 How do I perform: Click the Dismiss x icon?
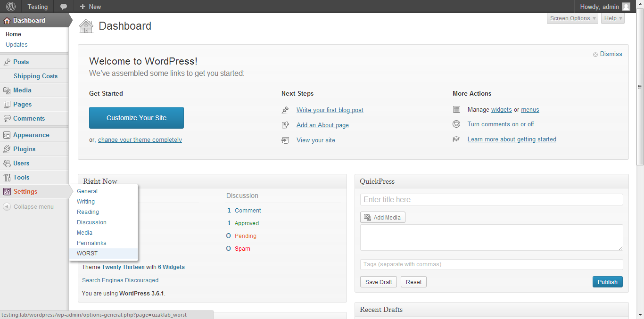595,54
